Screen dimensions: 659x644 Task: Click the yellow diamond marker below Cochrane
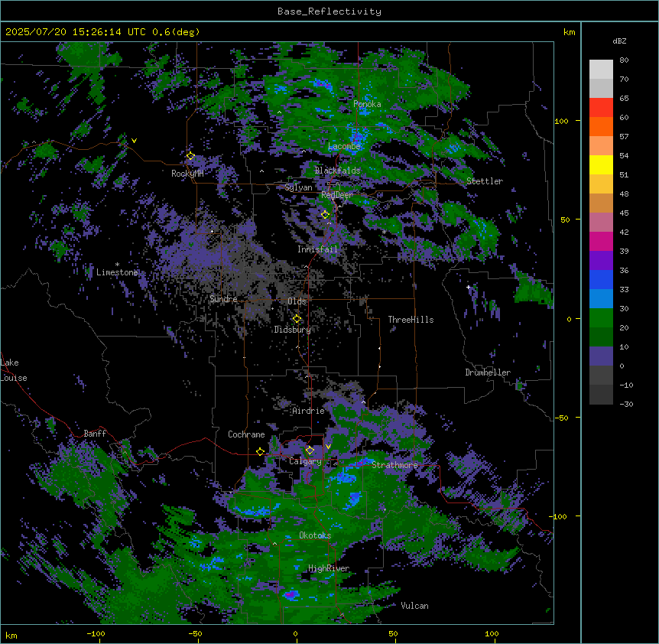(x=260, y=451)
